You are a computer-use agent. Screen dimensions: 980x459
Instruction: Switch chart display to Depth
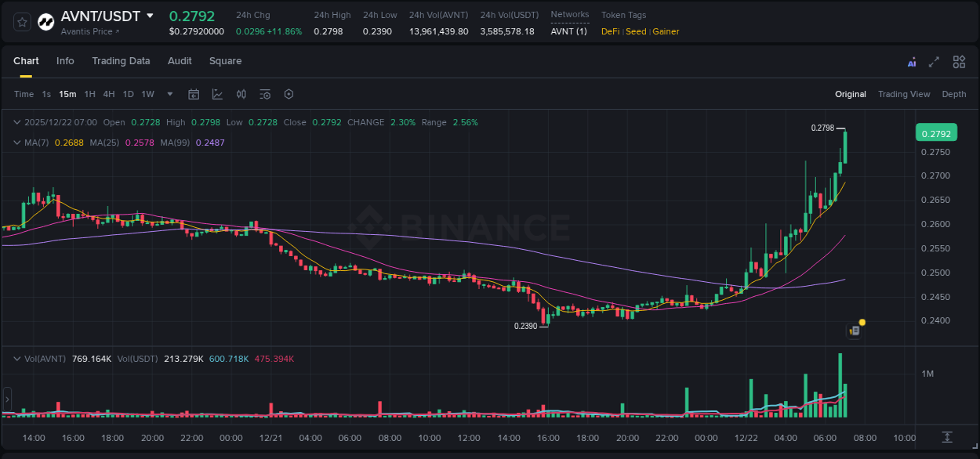point(953,94)
